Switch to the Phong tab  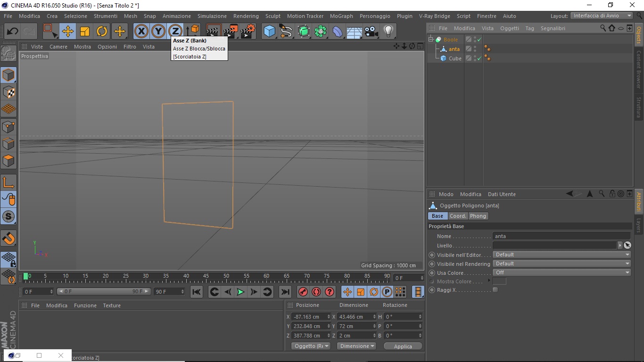478,216
